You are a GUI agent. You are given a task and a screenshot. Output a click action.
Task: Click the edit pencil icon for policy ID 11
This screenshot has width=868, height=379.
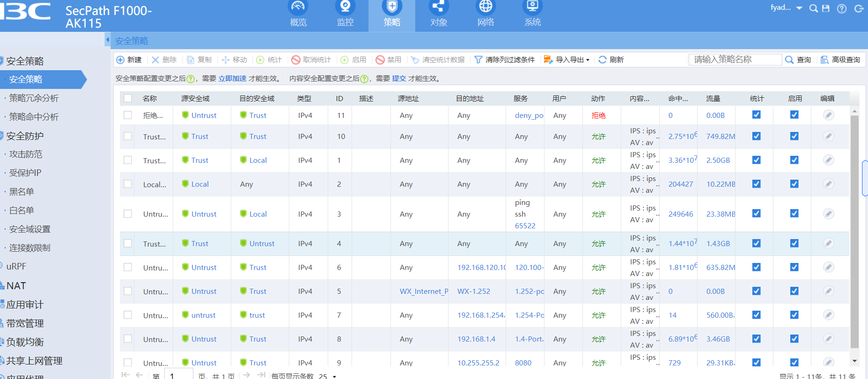(828, 115)
